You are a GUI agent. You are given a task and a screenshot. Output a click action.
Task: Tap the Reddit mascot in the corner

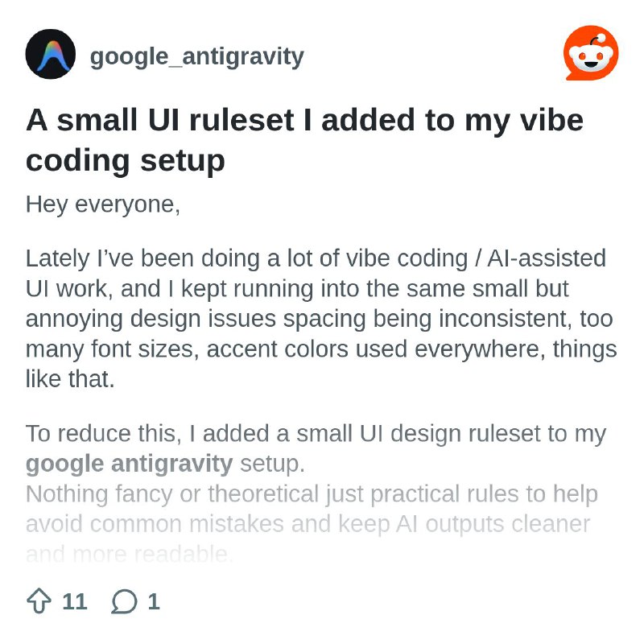click(x=590, y=52)
